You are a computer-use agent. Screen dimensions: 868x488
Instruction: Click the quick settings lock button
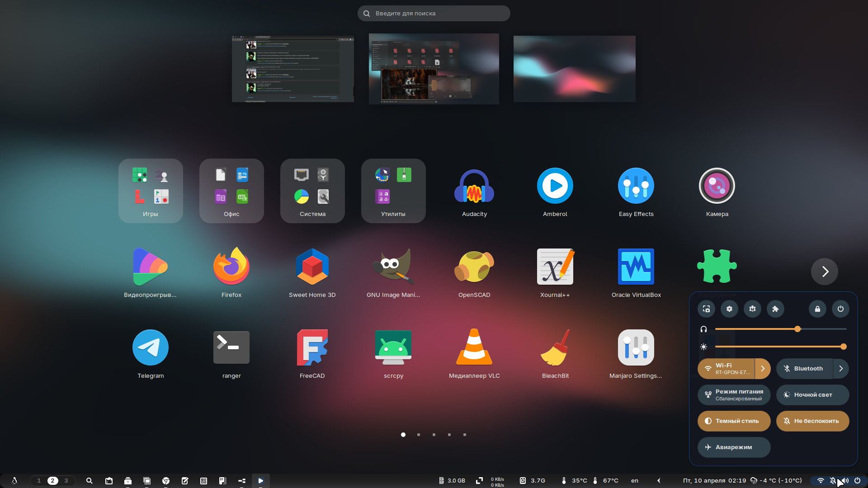(817, 309)
